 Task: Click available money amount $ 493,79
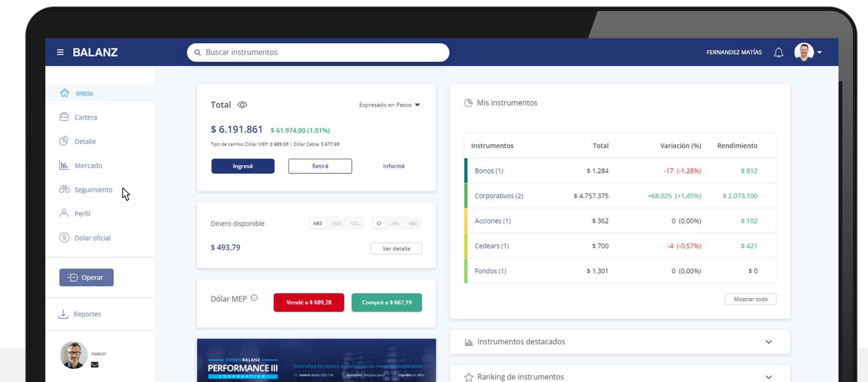225,247
